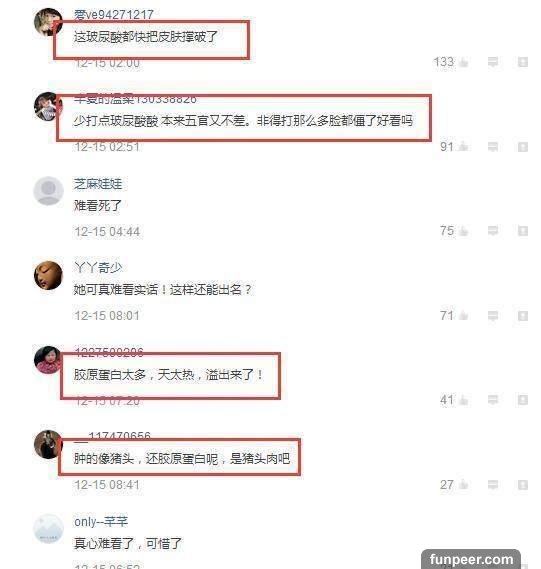
Task: Open reply bubble on the 91-likes comment
Action: click(x=492, y=147)
